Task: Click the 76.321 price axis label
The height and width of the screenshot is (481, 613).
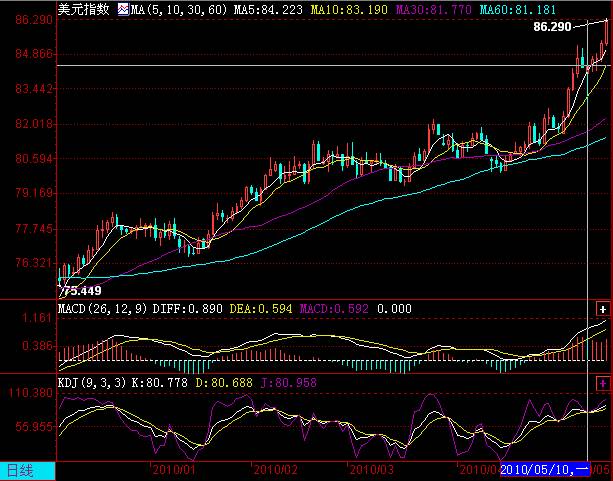Action: coord(34,263)
